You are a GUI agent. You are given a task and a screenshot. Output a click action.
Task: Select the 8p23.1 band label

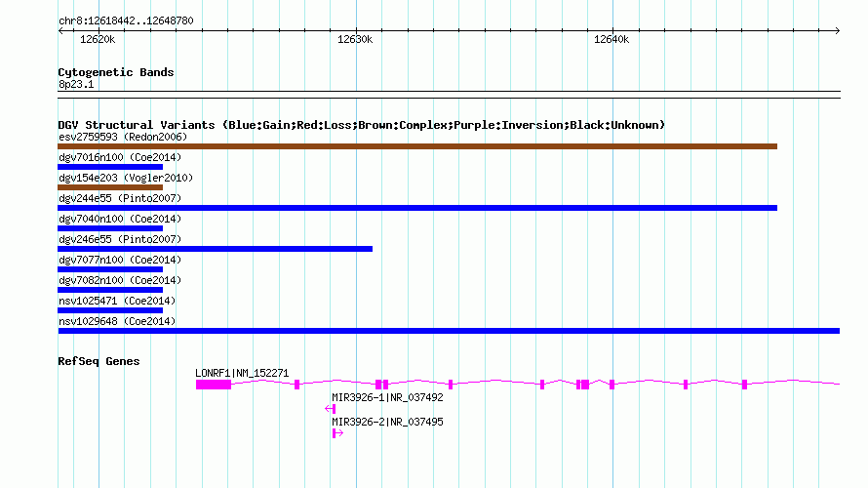(x=76, y=84)
